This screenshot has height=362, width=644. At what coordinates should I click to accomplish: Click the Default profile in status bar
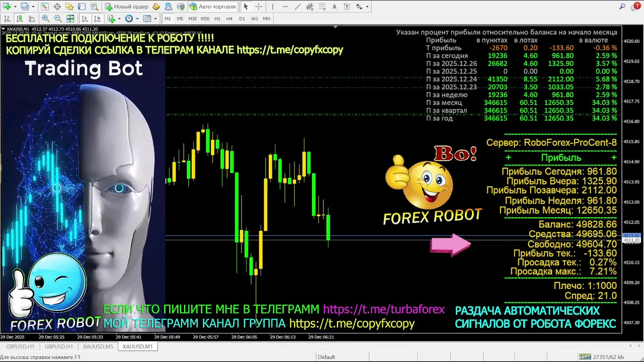pos(326,357)
